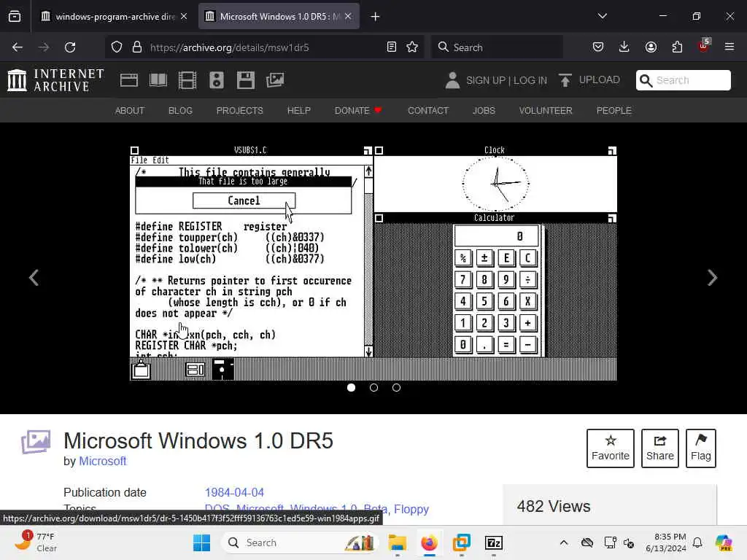Open the Internet Archive home logo

coord(55,80)
